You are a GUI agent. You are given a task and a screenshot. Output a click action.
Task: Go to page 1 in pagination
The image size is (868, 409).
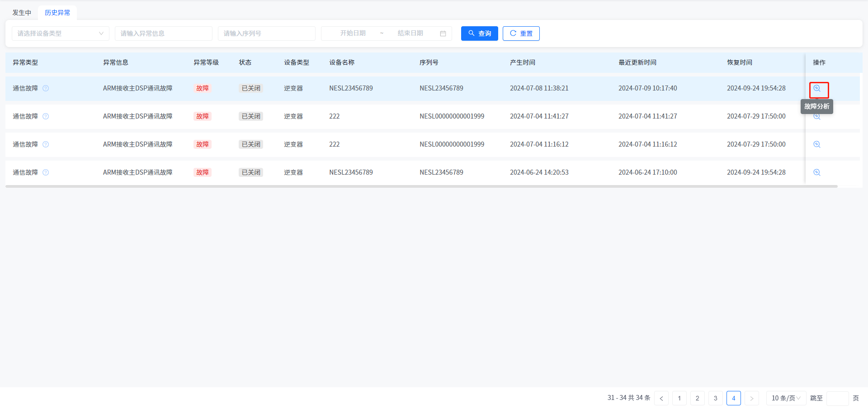point(679,398)
